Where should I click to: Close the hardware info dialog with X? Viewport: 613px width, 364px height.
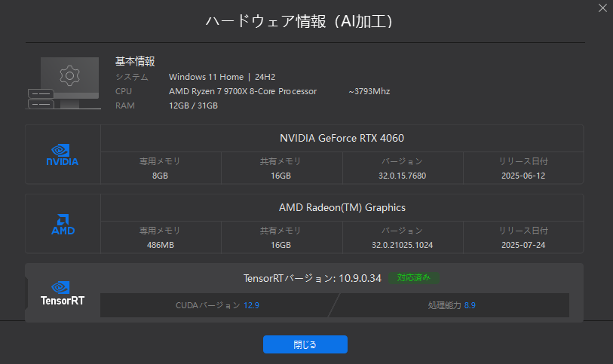pyautogui.click(x=602, y=8)
